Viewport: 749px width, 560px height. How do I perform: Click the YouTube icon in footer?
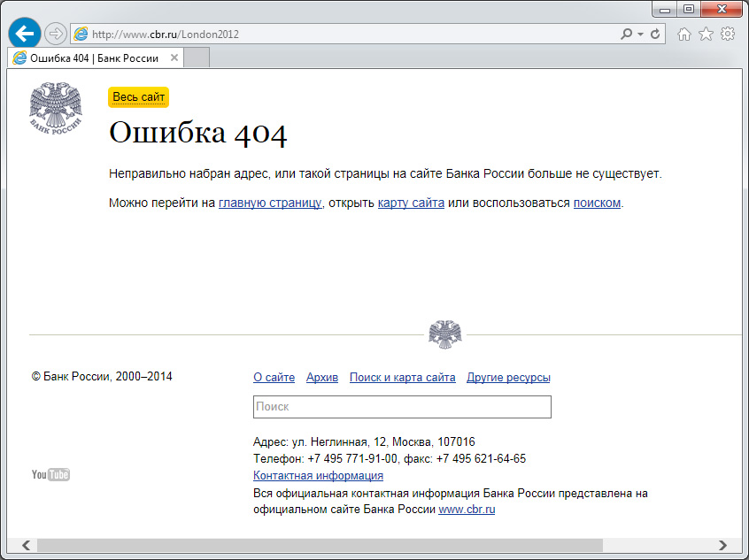click(50, 474)
